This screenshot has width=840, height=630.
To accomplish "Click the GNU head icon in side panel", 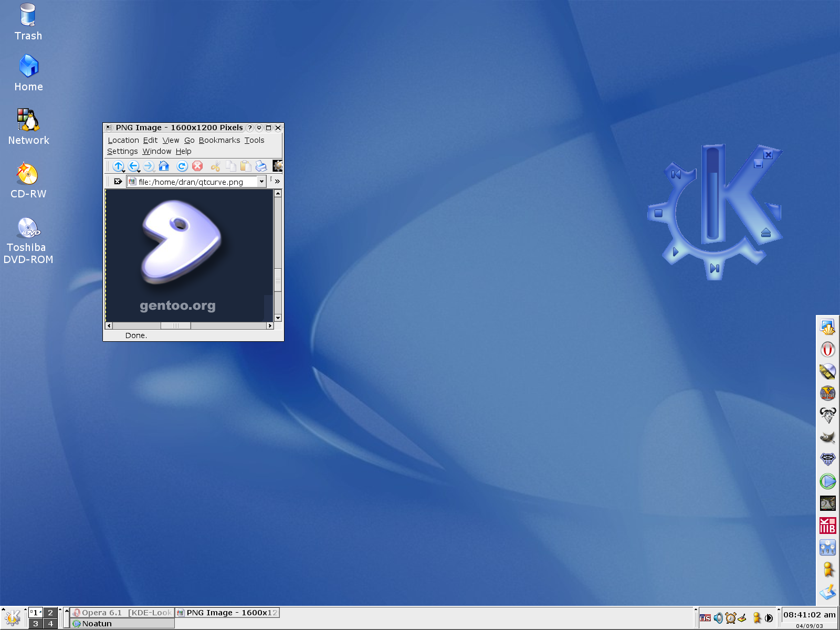I will pyautogui.click(x=828, y=415).
